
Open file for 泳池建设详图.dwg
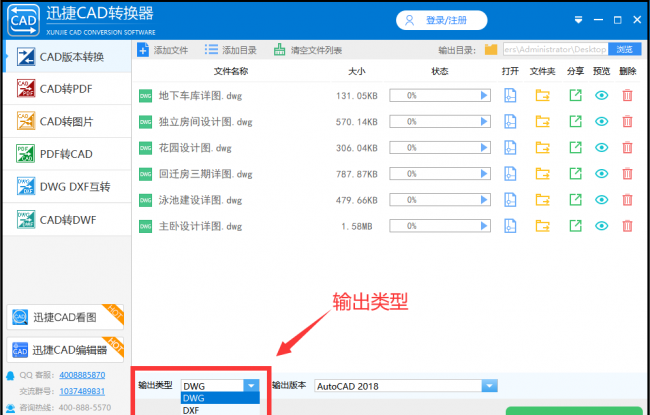510,200
